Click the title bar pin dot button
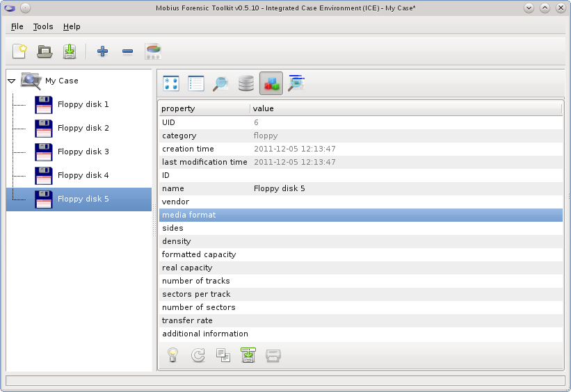 click(x=25, y=8)
